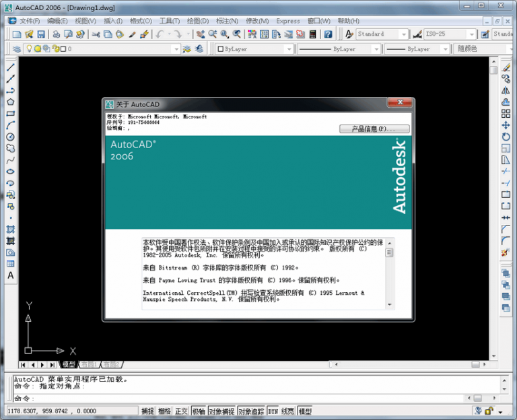
Task: Select the Multiline Text tool
Action: 11,275
